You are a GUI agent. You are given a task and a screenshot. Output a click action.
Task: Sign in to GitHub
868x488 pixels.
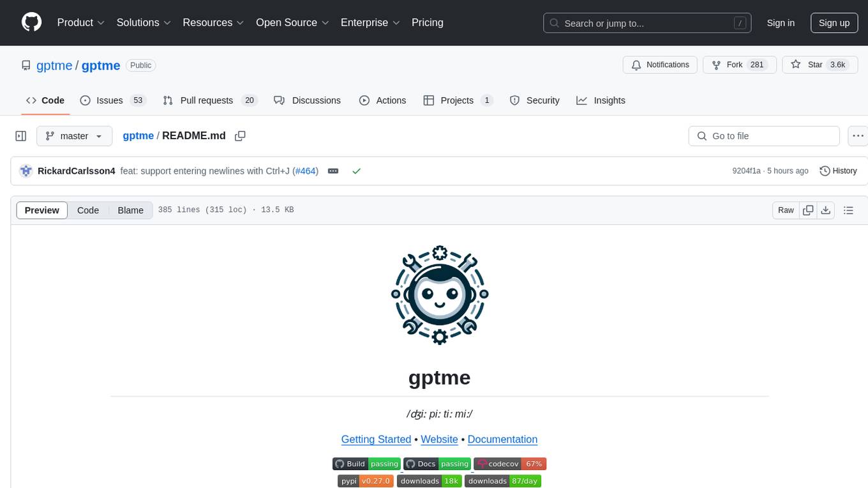(x=781, y=23)
